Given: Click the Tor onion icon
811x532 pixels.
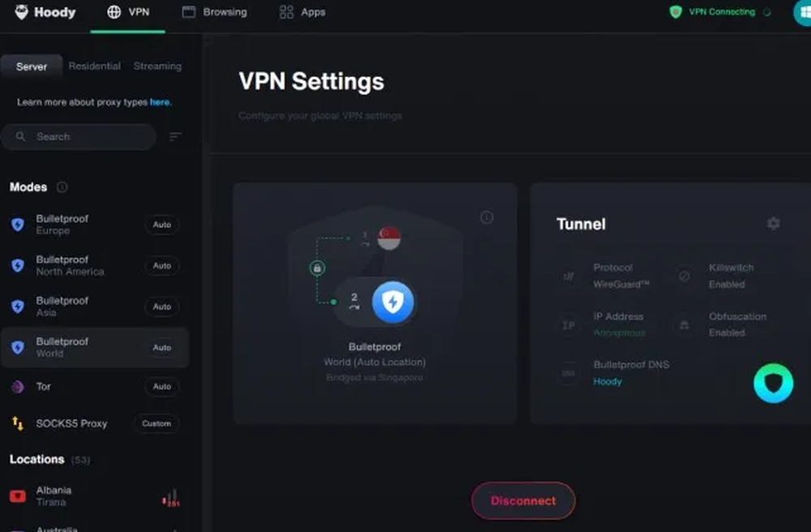Looking at the screenshot, I should [x=18, y=387].
